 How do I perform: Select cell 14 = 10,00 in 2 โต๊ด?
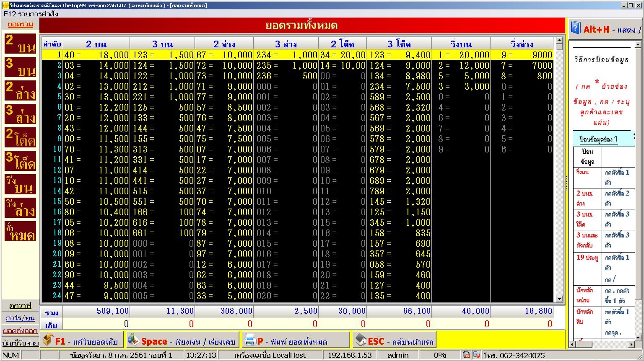point(343,65)
